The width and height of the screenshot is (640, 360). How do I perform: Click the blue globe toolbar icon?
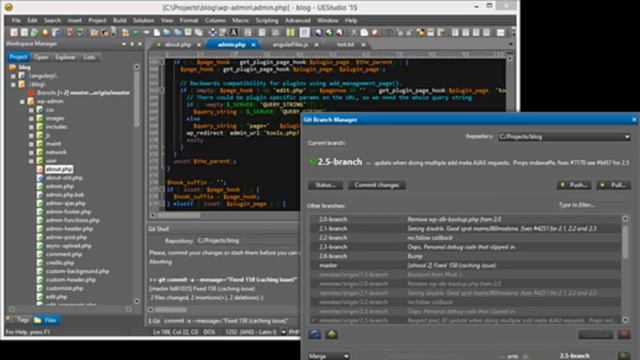pyautogui.click(x=318, y=32)
